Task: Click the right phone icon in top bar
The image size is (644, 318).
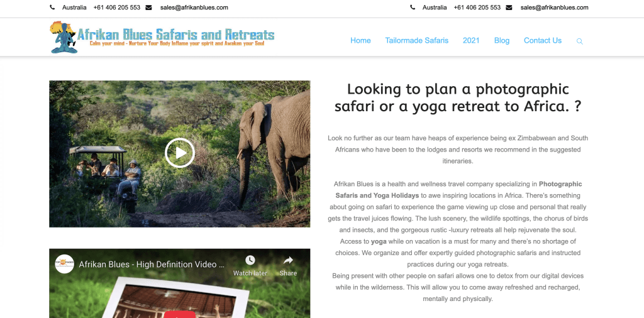Action: pyautogui.click(x=413, y=8)
